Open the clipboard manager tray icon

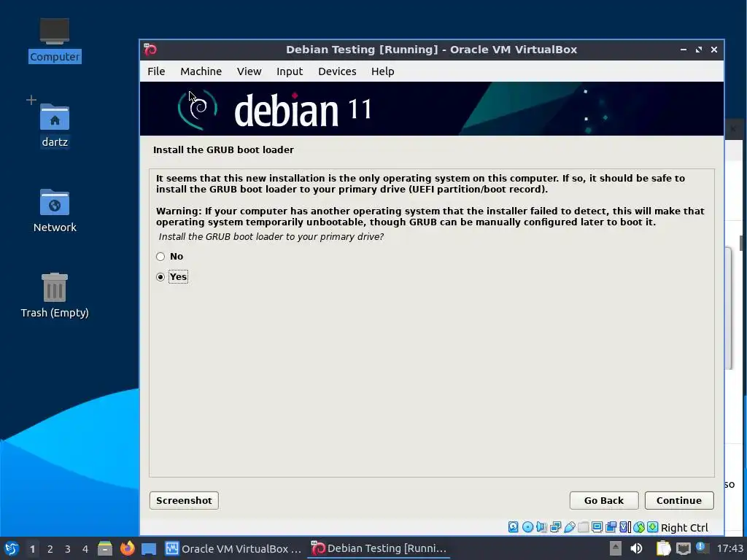coord(663,548)
